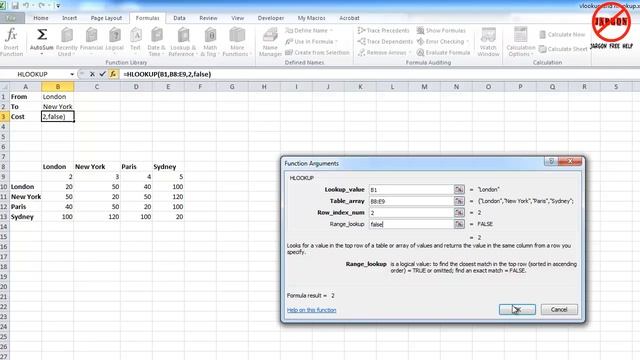The image size is (640, 360).
Task: Click the Range_lookup range selector icon
Action: (x=459, y=224)
